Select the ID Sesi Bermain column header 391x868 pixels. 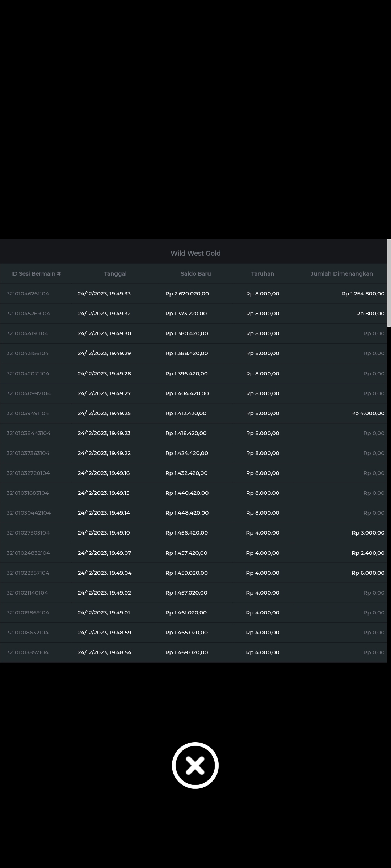[36, 273]
